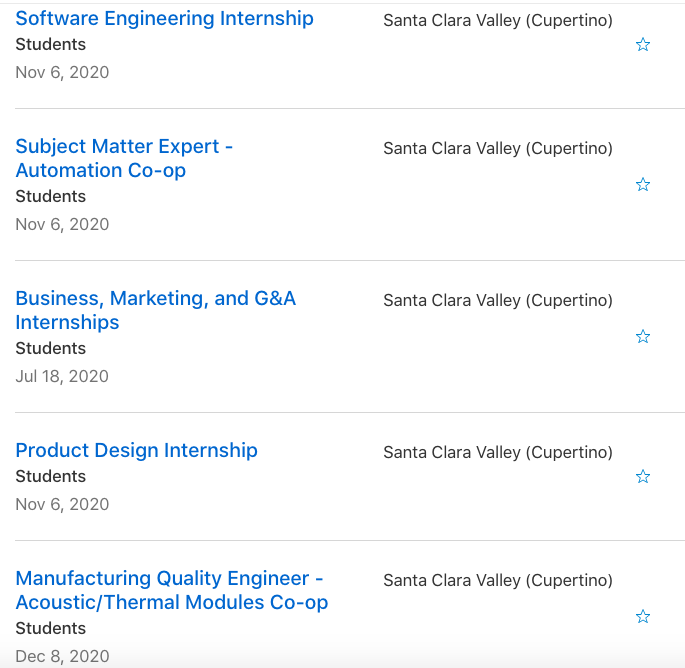Select the location for Business, Marketing, G&A Internships
The image size is (685, 668).
click(497, 300)
